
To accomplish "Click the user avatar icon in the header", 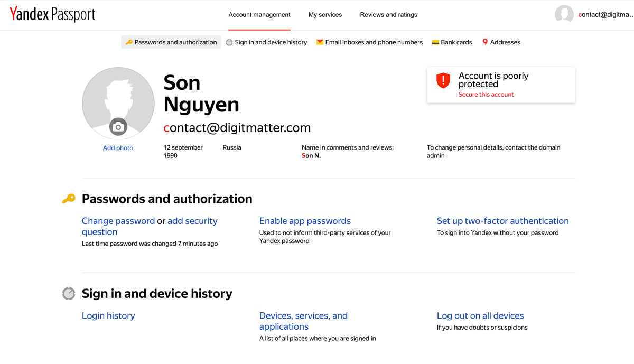I will click(564, 15).
